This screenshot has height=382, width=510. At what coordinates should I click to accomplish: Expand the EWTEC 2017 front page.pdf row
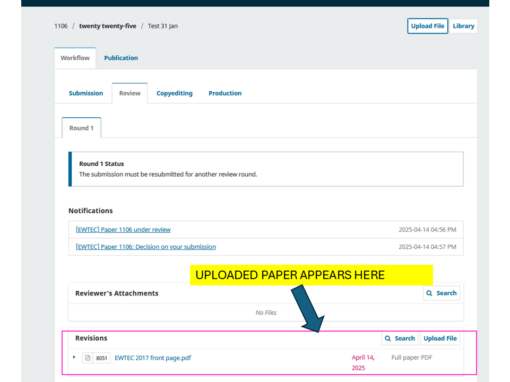click(x=74, y=357)
